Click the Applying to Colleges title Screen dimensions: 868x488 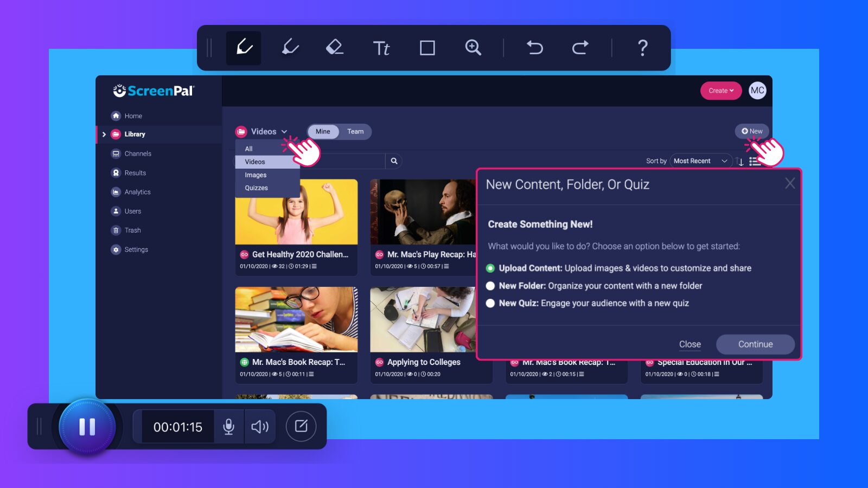coord(424,362)
